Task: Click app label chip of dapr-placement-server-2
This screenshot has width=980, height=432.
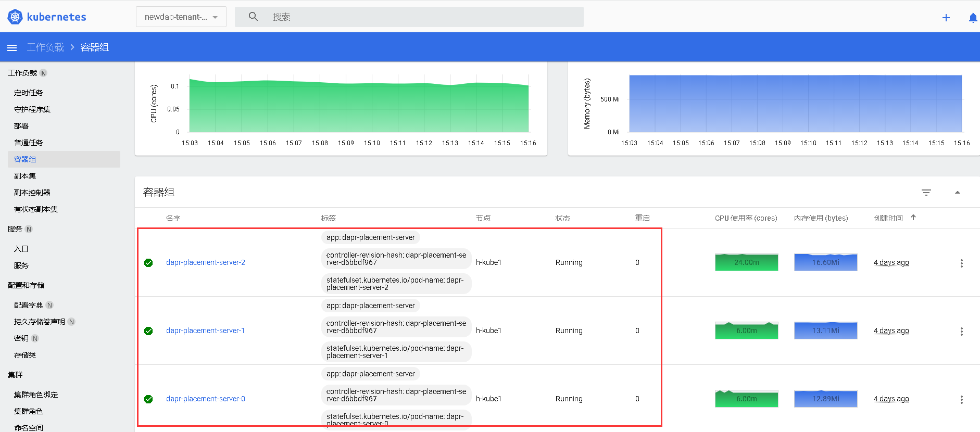Action: pos(371,237)
